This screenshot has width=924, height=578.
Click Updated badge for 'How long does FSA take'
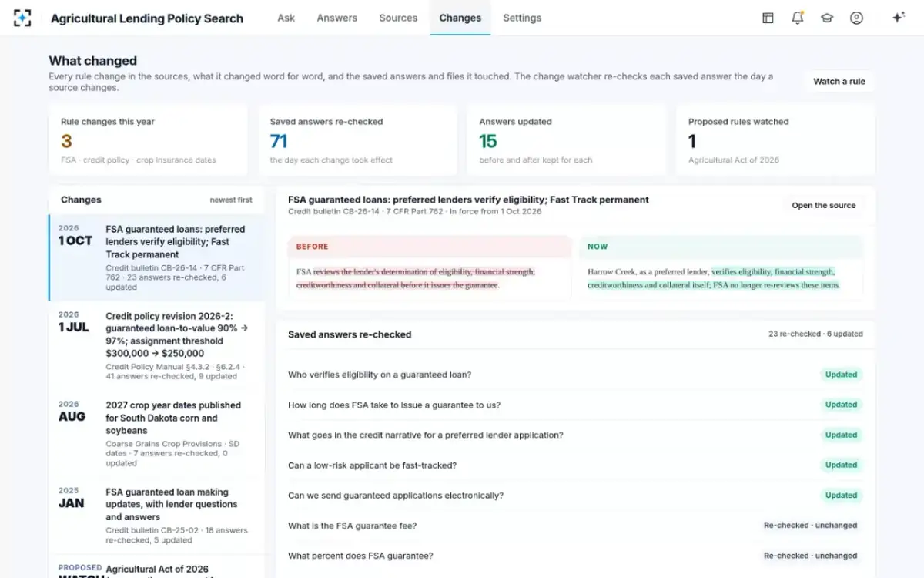click(x=841, y=405)
